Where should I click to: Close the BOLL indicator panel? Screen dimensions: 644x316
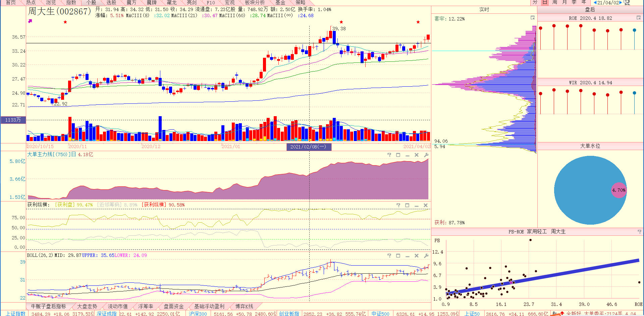417,256
